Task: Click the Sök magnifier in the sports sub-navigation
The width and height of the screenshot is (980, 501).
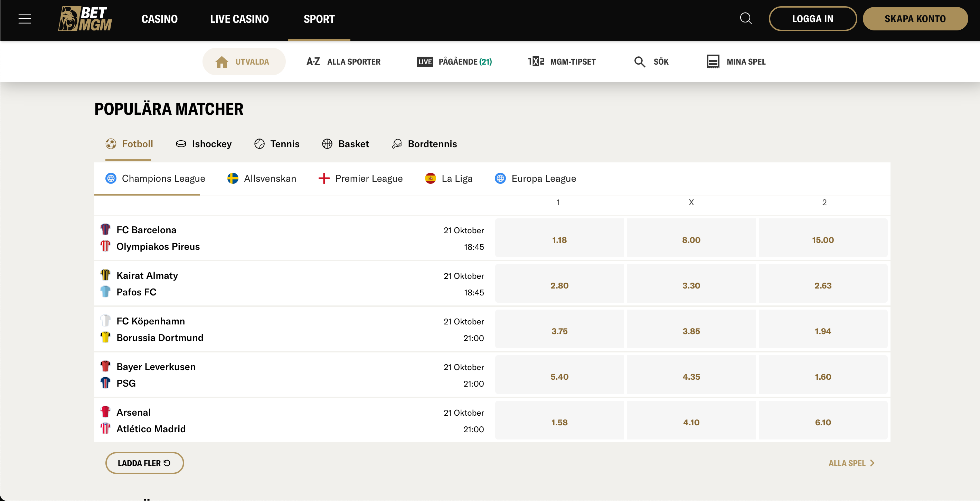Action: 640,61
